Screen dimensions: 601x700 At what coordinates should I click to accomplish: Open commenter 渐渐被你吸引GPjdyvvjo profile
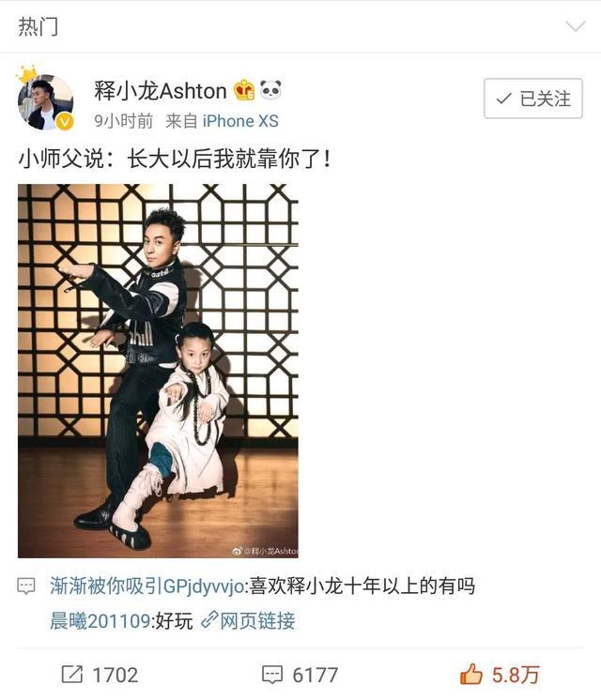tap(147, 586)
